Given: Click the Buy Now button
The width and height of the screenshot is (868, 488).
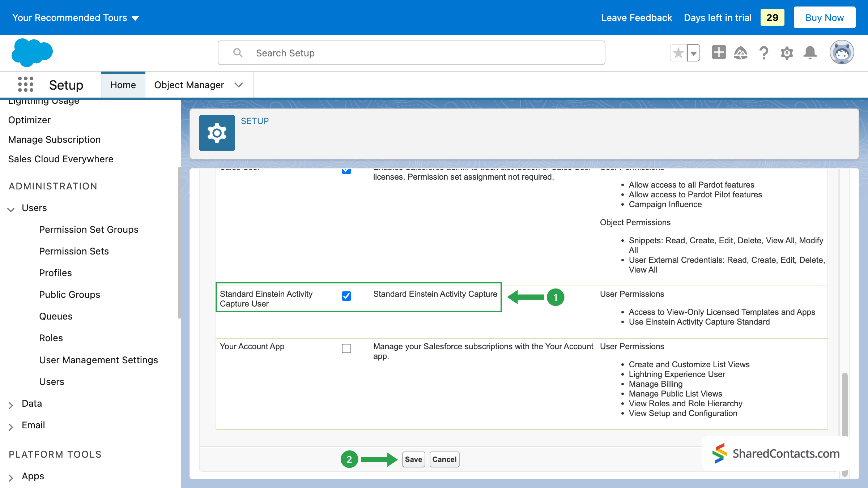Looking at the screenshot, I should pyautogui.click(x=825, y=17).
